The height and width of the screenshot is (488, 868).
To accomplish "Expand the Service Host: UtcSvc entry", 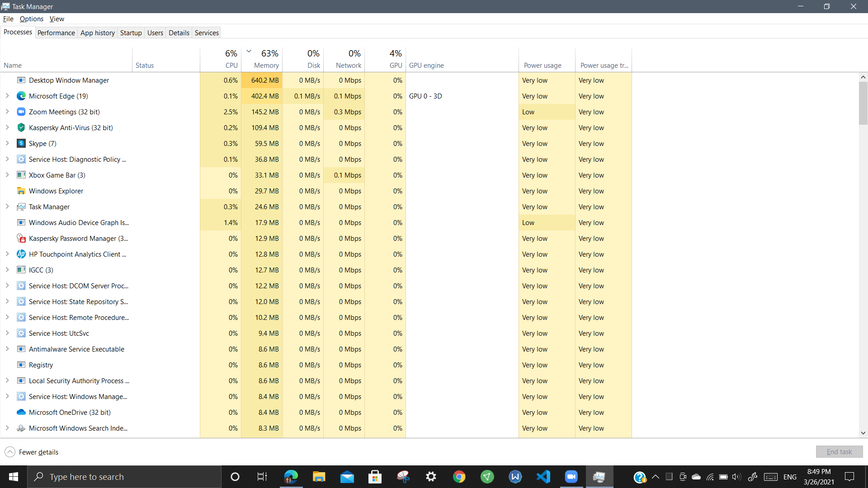I will pos(7,333).
